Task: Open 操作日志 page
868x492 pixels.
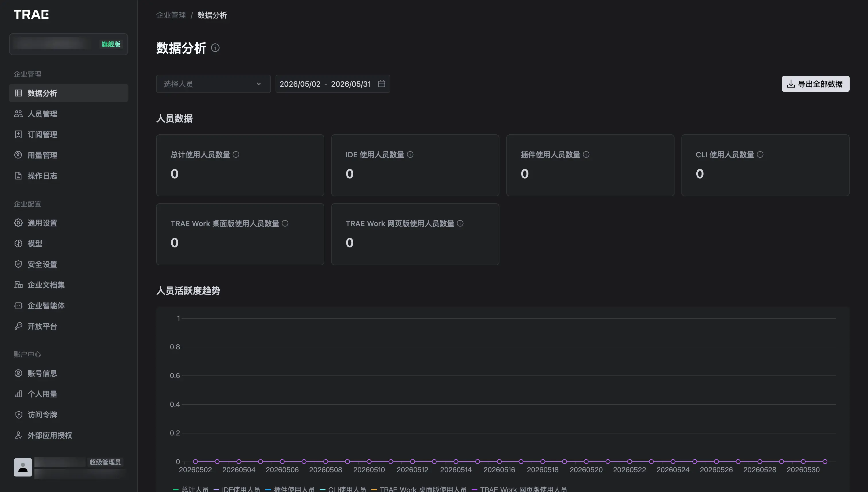Action: 69,176
